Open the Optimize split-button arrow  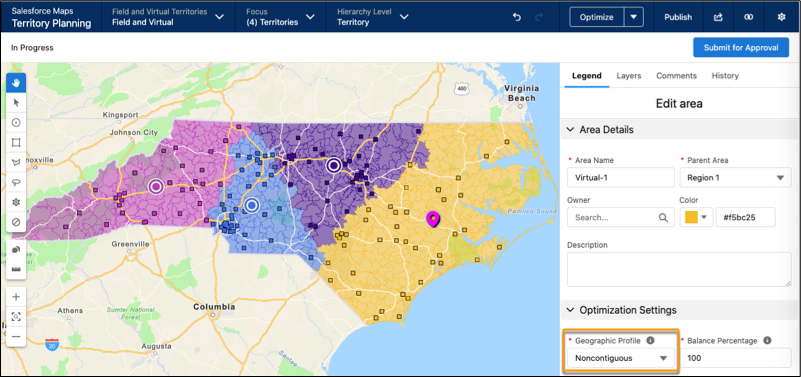(x=633, y=17)
